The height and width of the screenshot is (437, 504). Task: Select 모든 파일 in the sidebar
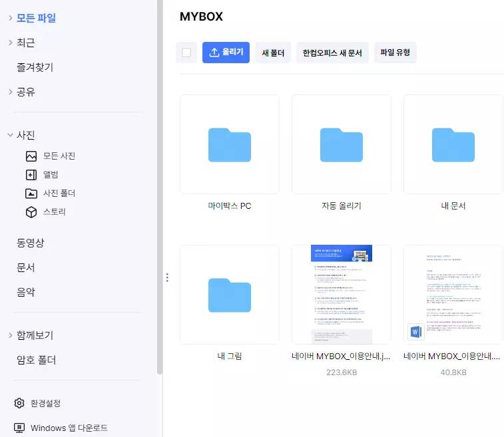pos(36,18)
